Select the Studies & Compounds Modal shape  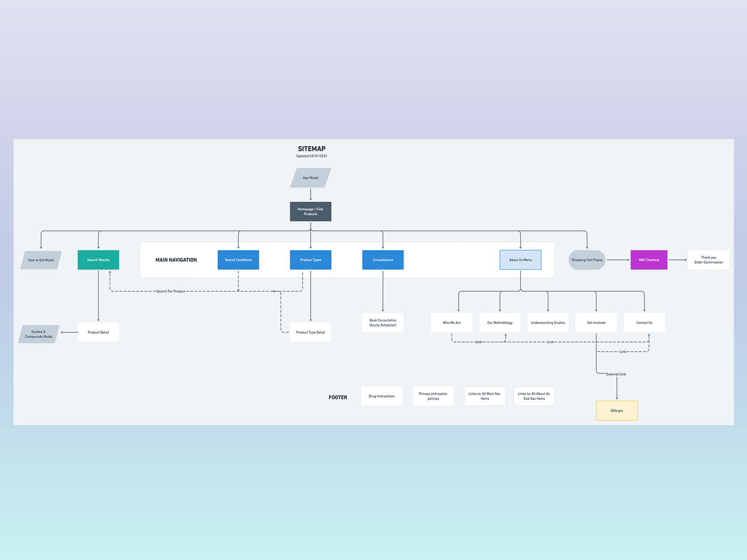39,334
